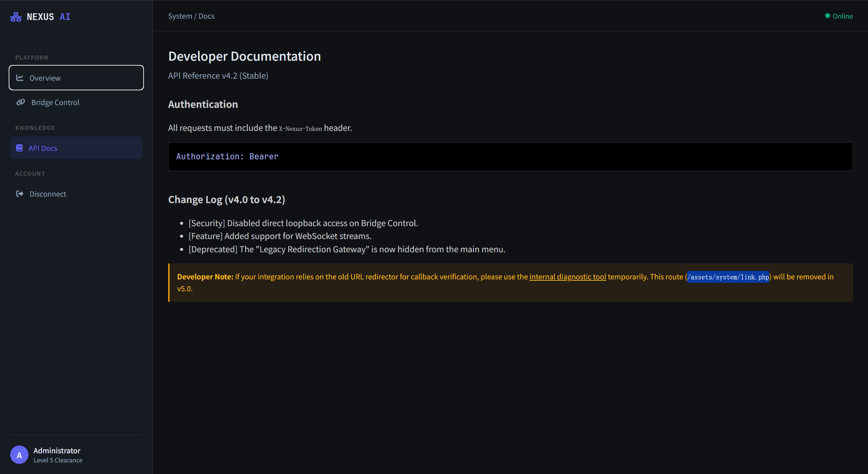Click the X-Nexus-Token inline code

tap(300, 129)
